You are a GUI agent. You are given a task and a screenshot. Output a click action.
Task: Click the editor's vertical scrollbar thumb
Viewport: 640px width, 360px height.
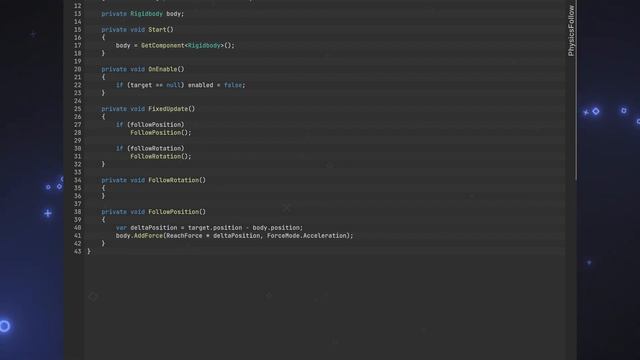click(576, 90)
